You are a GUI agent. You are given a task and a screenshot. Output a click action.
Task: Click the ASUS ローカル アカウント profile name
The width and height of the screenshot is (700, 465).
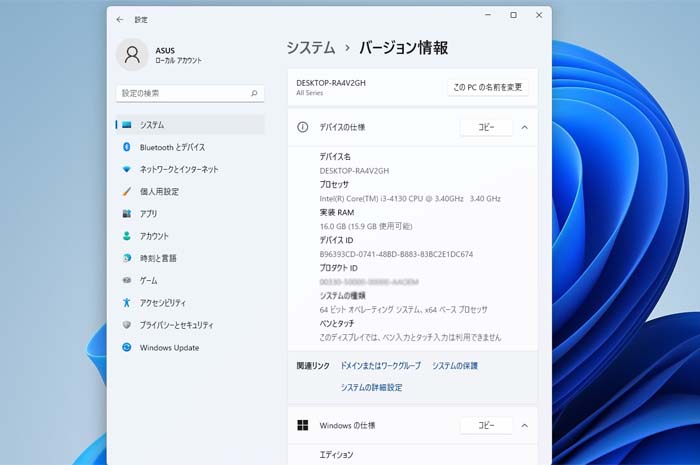point(179,55)
